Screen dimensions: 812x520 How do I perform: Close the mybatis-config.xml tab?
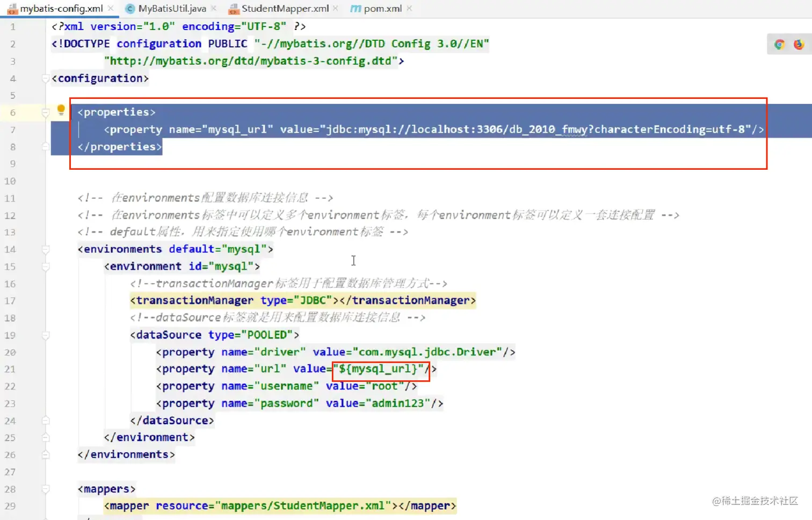tap(111, 9)
